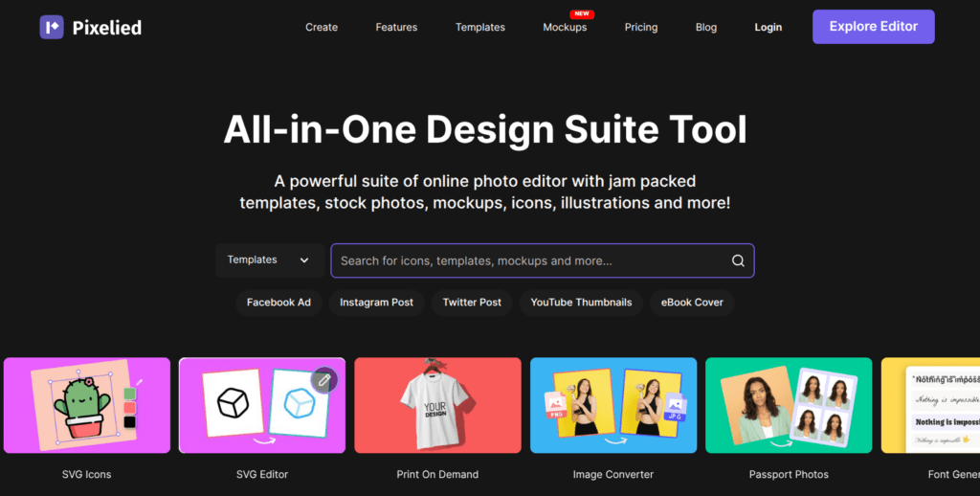Click the black color swatch on SVG Icons card

point(130,422)
